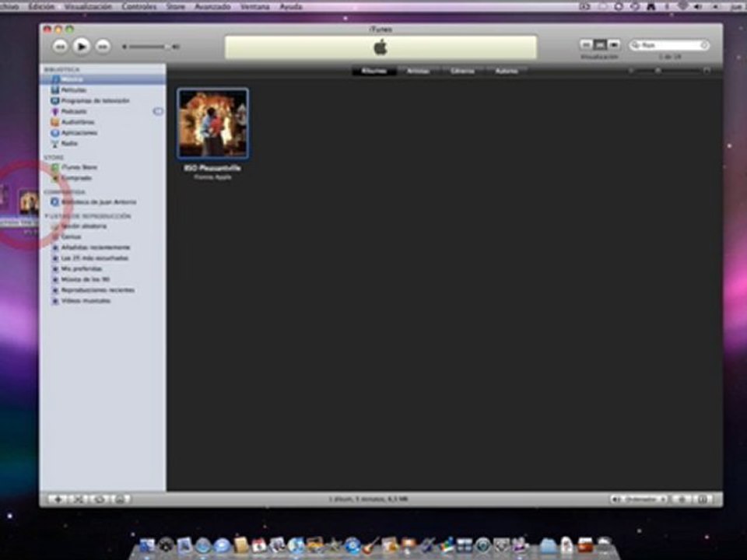The height and width of the screenshot is (560, 747).
Task: Select the Artistas tab
Action: 419,71
